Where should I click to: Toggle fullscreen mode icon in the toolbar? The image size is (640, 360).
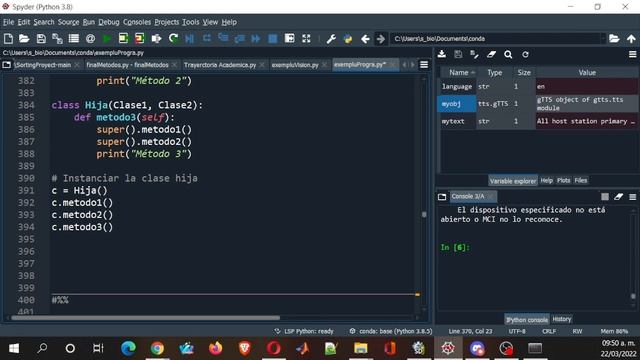coord(306,38)
